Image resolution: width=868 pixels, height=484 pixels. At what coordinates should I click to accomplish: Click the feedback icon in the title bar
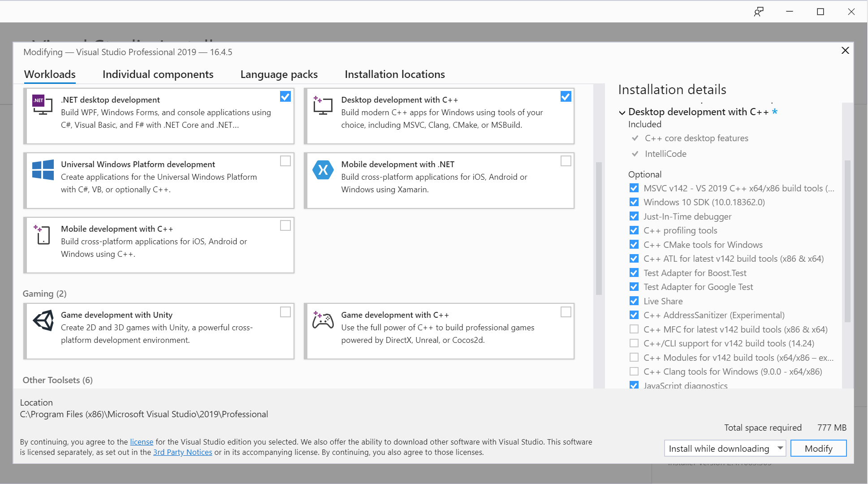click(759, 12)
